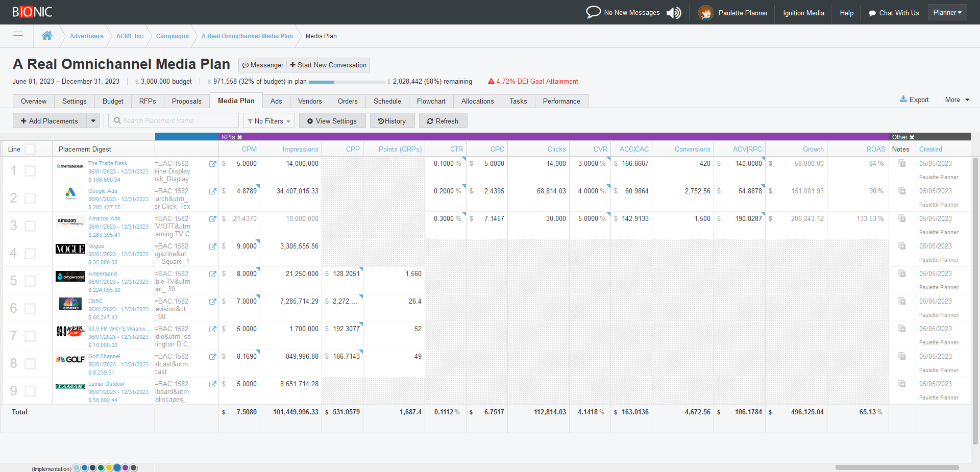980x472 pixels.
Task: Click the 93.9 WKYS vendor logo
Action: tap(70, 332)
